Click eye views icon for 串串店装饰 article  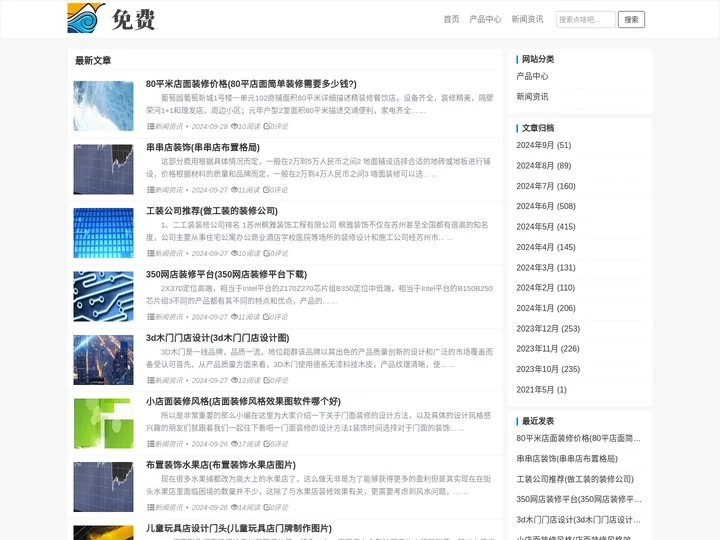click(x=234, y=190)
